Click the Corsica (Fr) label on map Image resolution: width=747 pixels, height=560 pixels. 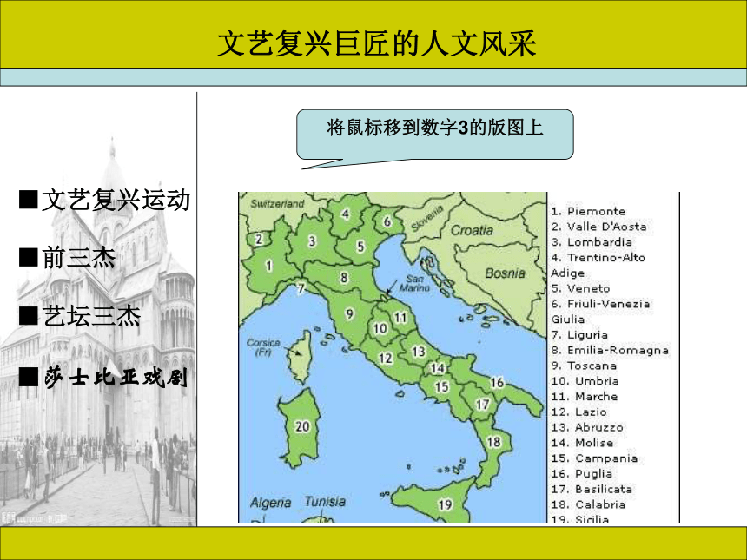pyautogui.click(x=263, y=347)
